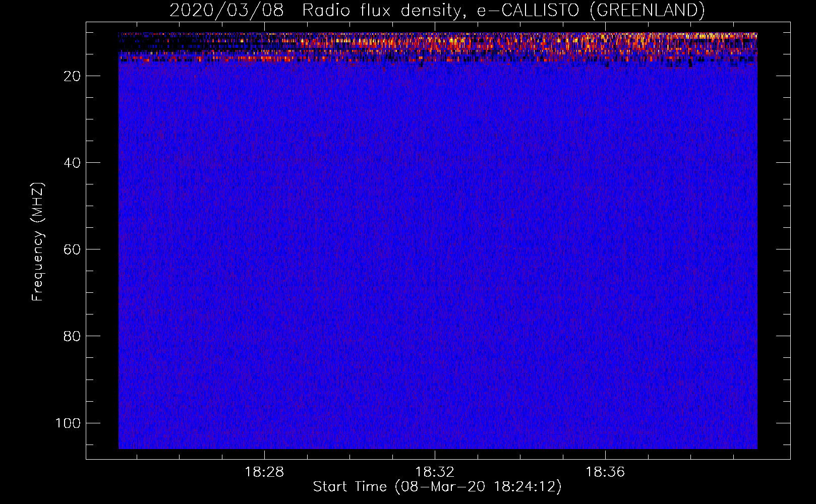Viewport: 816px width, 504px height.
Task: Click the 40 MHz frequency tick label
Action: 72,163
